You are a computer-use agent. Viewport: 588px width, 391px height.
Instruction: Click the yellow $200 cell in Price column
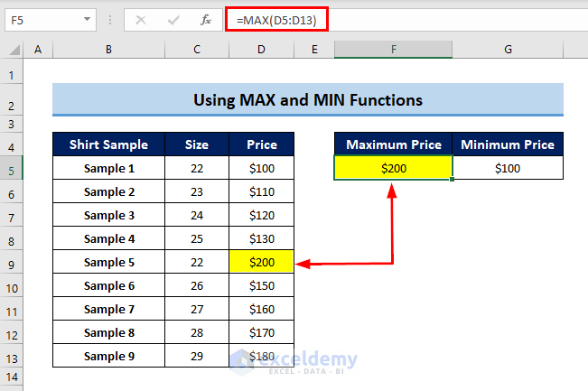pyautogui.click(x=261, y=263)
